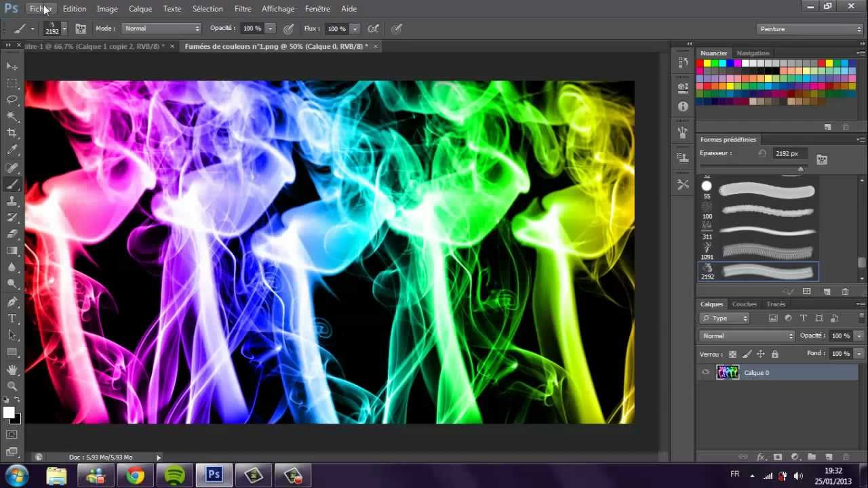Select the Eraser tool
868x488 pixels.
(12, 234)
